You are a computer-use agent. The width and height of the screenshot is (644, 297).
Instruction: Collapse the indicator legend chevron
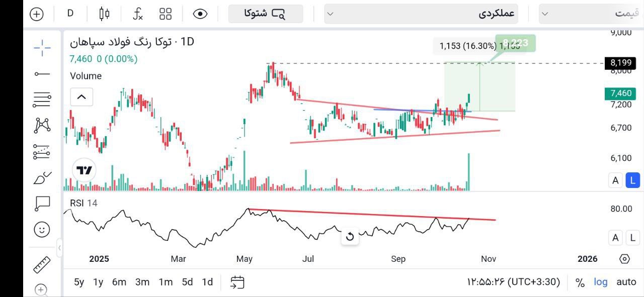(x=82, y=96)
